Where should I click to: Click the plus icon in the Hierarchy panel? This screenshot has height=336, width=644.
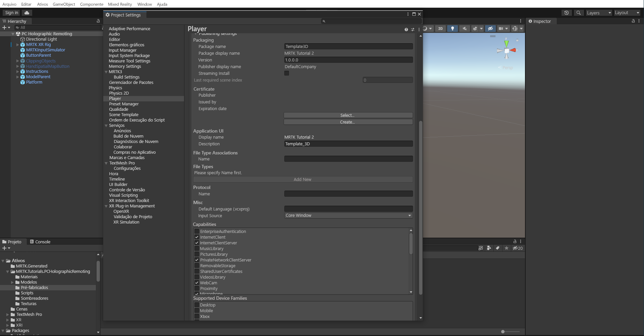pyautogui.click(x=4, y=28)
